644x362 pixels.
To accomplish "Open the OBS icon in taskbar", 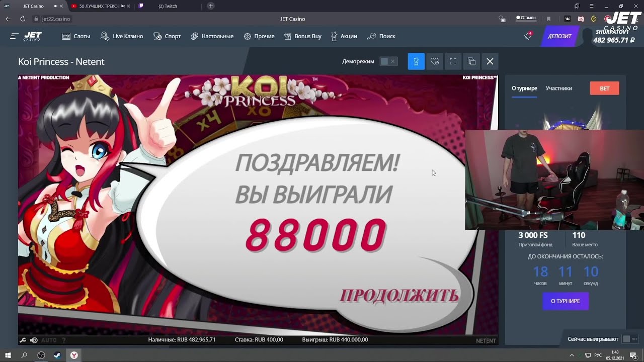I will click(x=41, y=355).
